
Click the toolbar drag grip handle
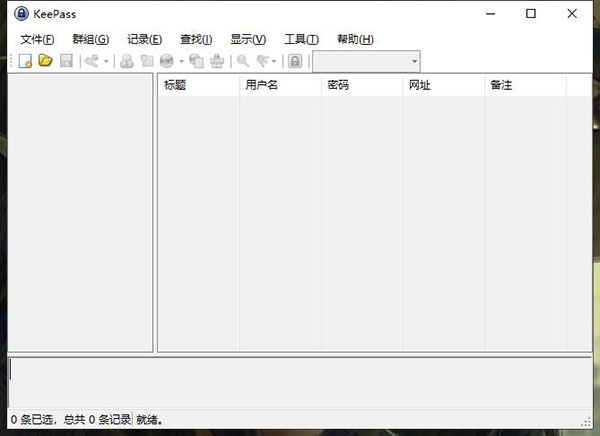click(x=11, y=61)
